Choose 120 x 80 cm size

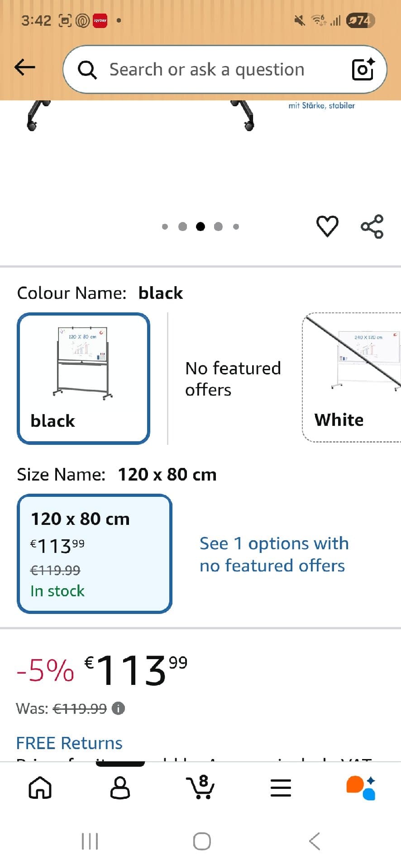[x=94, y=553]
